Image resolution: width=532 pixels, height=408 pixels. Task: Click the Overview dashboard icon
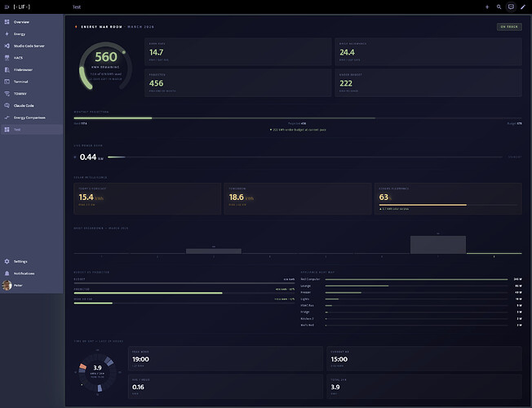pos(7,22)
